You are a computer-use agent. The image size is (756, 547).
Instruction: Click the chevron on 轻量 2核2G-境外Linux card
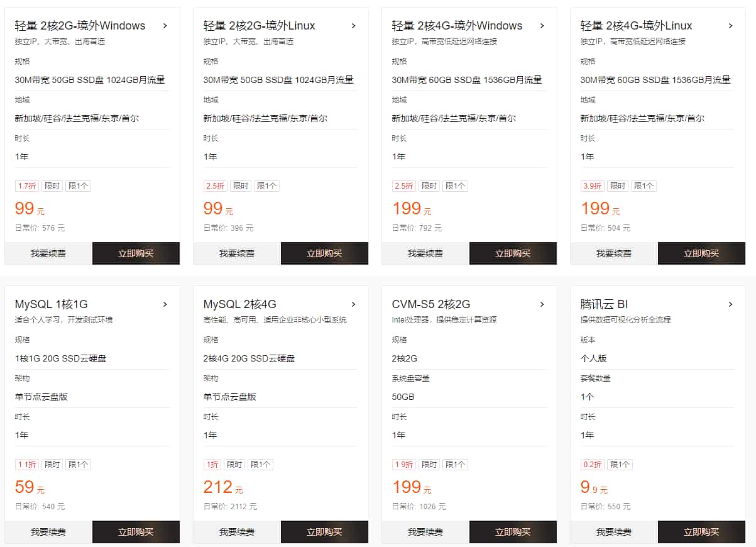354,26
